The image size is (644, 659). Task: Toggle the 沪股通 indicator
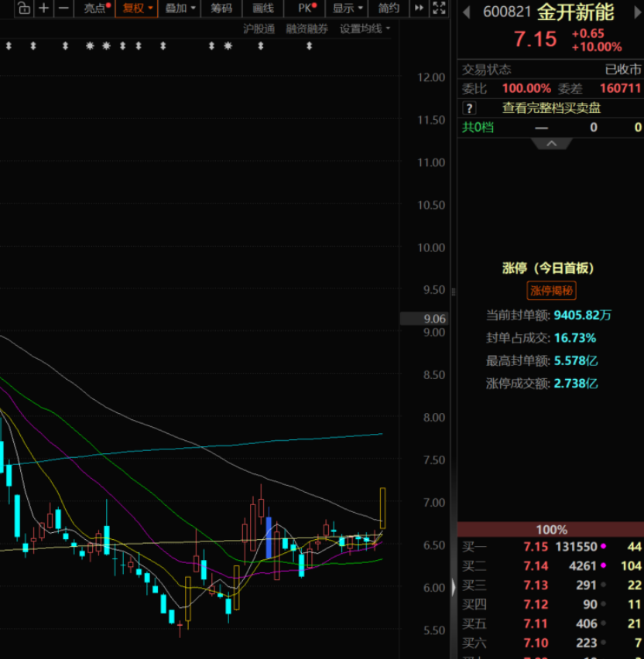point(259,29)
